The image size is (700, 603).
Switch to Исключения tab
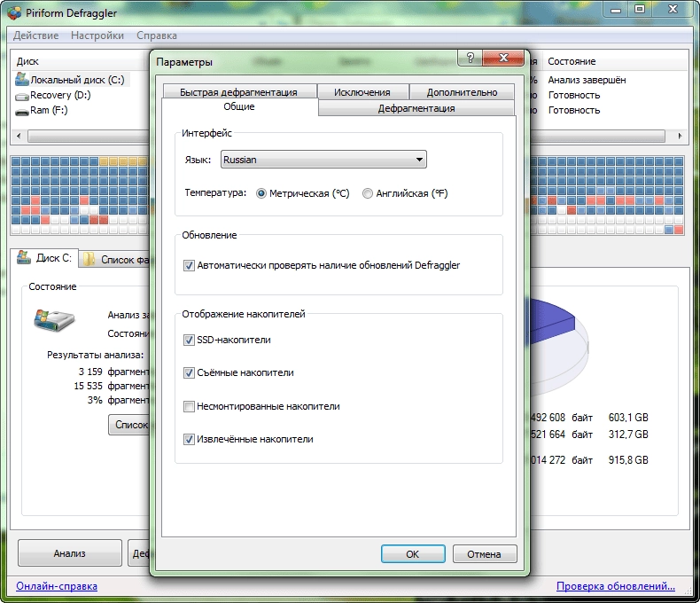(362, 91)
